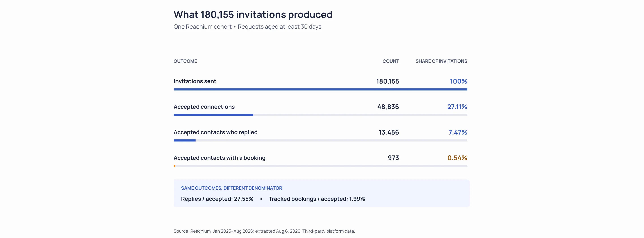This screenshot has height=238, width=644.
Task: Select the subtitle 'One Reachium cohort'
Action: [x=202, y=27]
